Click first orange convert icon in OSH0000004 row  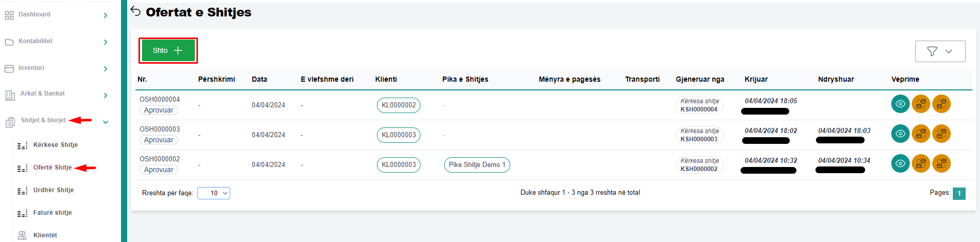[921, 104]
